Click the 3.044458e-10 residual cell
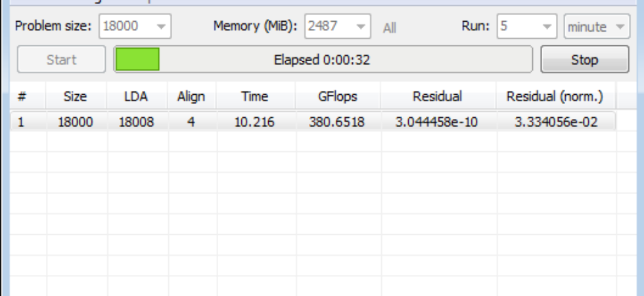 (x=437, y=122)
